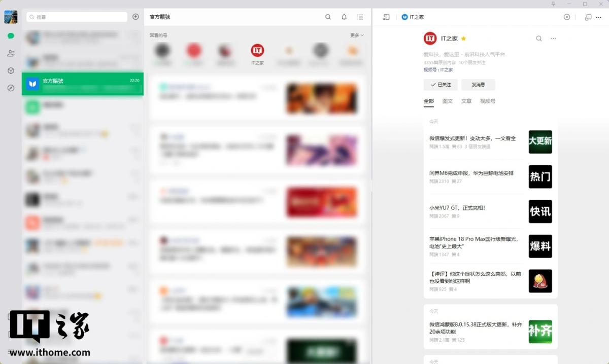Open the Chats icon in left sidebar

tap(11, 36)
